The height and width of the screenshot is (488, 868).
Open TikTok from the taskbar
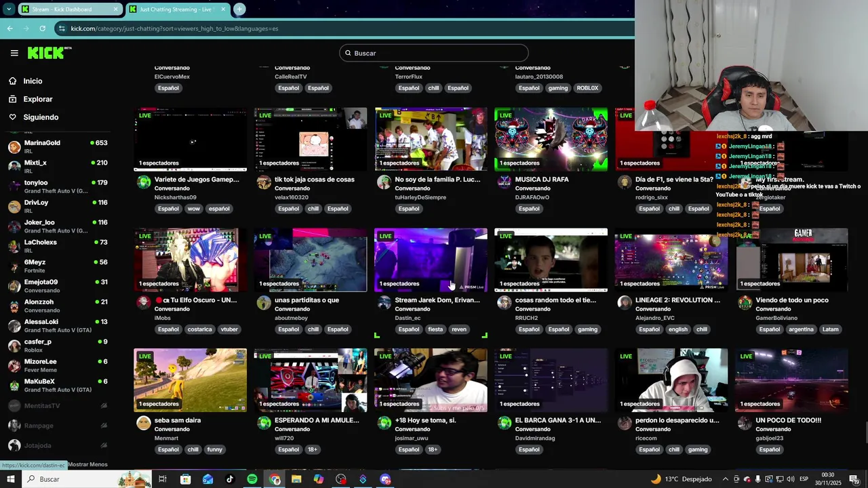coord(230,479)
